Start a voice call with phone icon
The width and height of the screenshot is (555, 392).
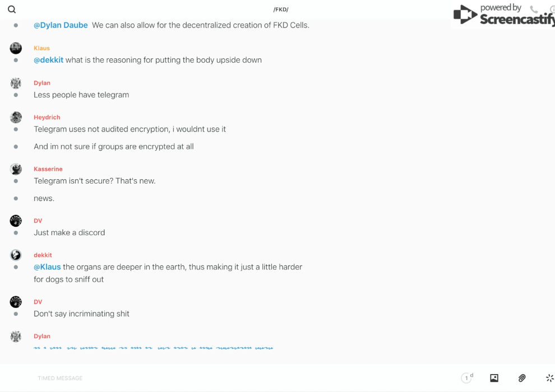[x=534, y=10]
